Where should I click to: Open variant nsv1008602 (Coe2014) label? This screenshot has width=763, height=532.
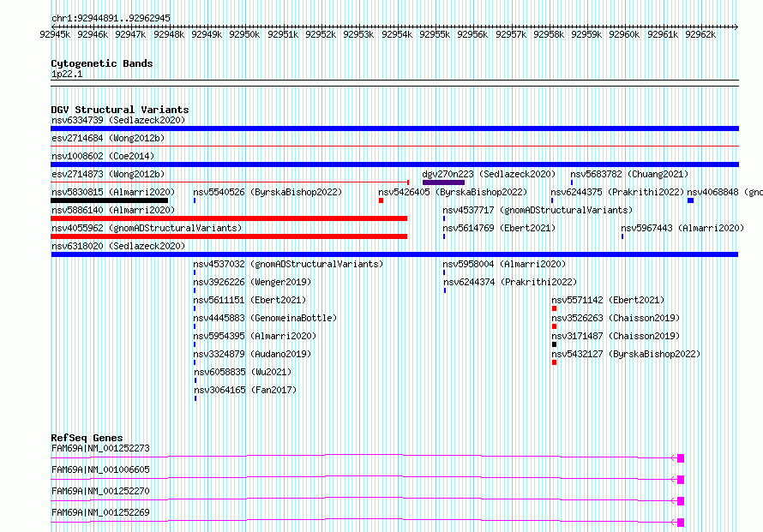point(103,156)
